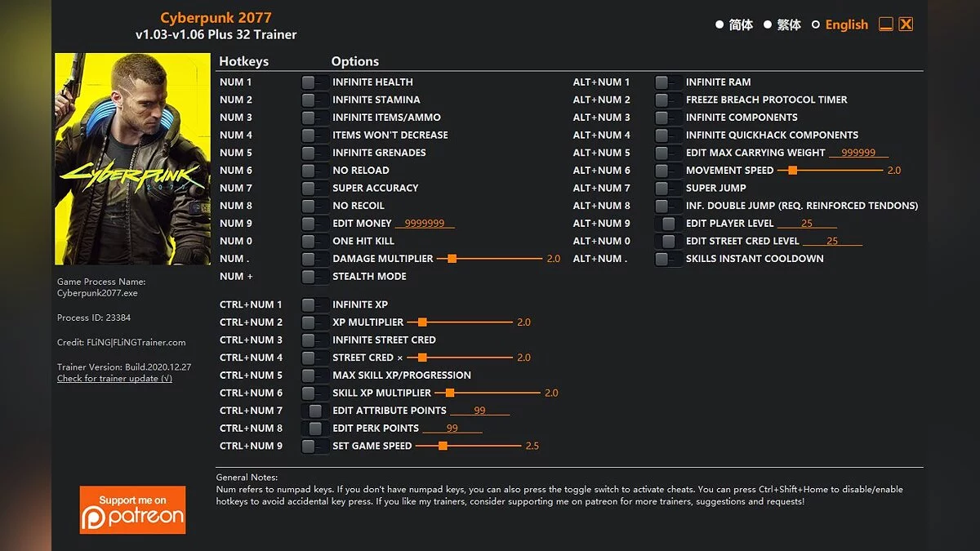Click the Damage Multiplier slider handle
The height and width of the screenshot is (551, 980).
pos(452,259)
